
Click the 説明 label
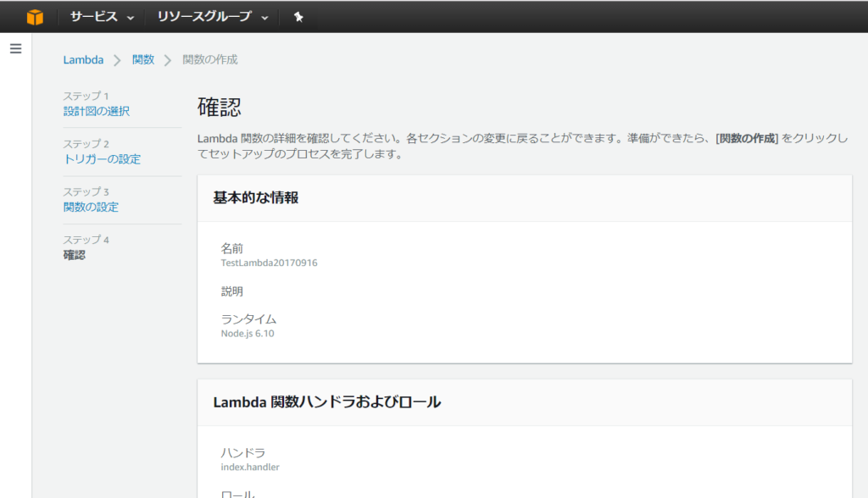tap(232, 291)
